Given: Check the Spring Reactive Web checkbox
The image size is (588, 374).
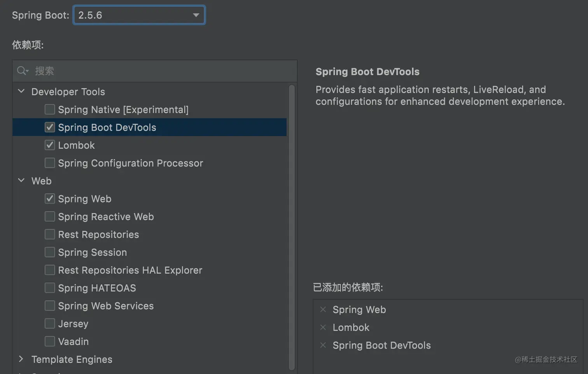Looking at the screenshot, I should 50,217.
